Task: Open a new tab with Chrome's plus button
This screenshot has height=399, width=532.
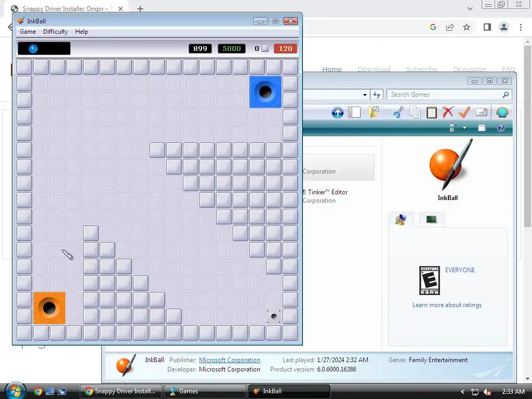Action: tap(140, 9)
